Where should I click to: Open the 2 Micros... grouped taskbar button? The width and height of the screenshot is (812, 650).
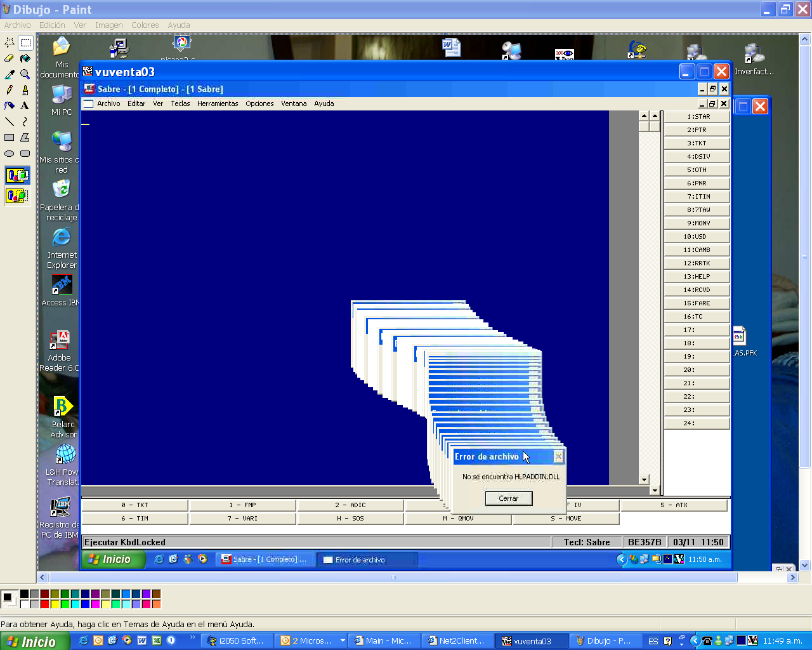coord(311,641)
